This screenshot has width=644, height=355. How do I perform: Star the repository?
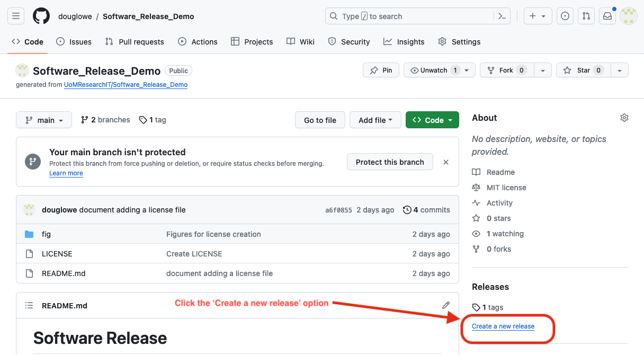pyautogui.click(x=583, y=70)
